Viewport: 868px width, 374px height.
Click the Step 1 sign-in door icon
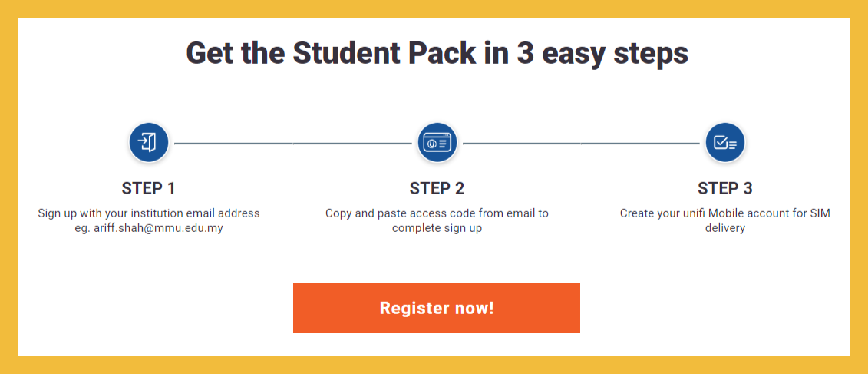148,143
